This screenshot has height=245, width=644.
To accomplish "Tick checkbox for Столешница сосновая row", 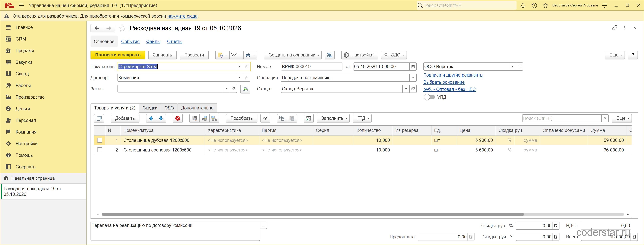I will coord(100,150).
